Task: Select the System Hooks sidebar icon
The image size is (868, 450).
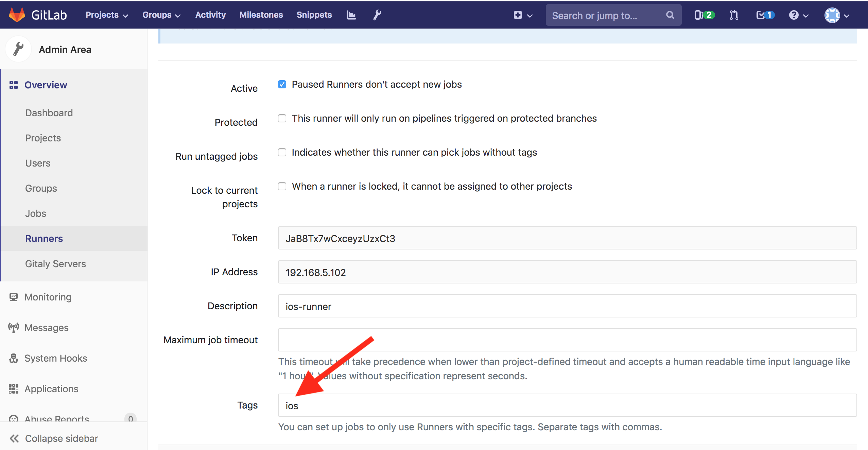Action: (x=13, y=358)
